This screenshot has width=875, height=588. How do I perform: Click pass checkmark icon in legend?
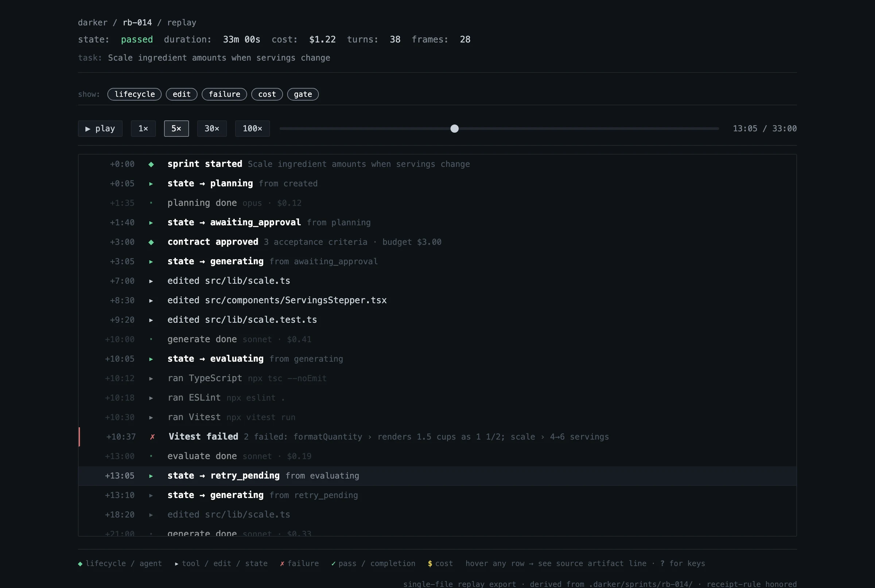click(x=333, y=564)
